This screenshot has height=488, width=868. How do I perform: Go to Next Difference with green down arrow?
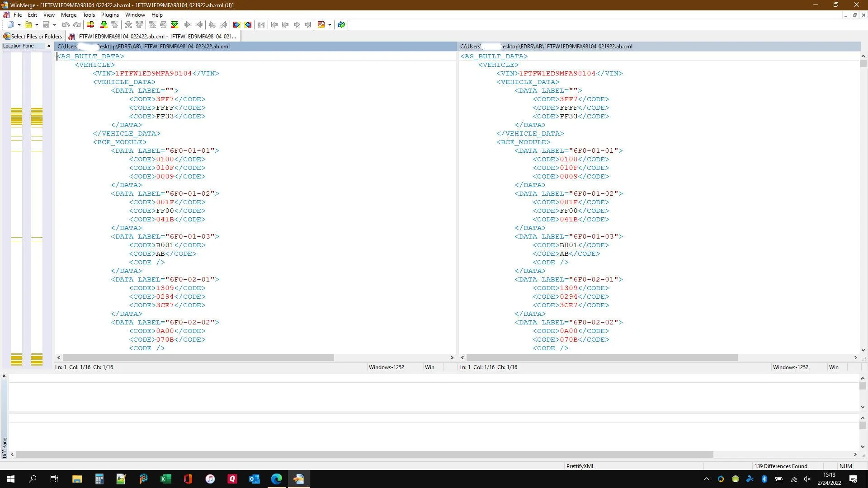pyautogui.click(x=104, y=25)
